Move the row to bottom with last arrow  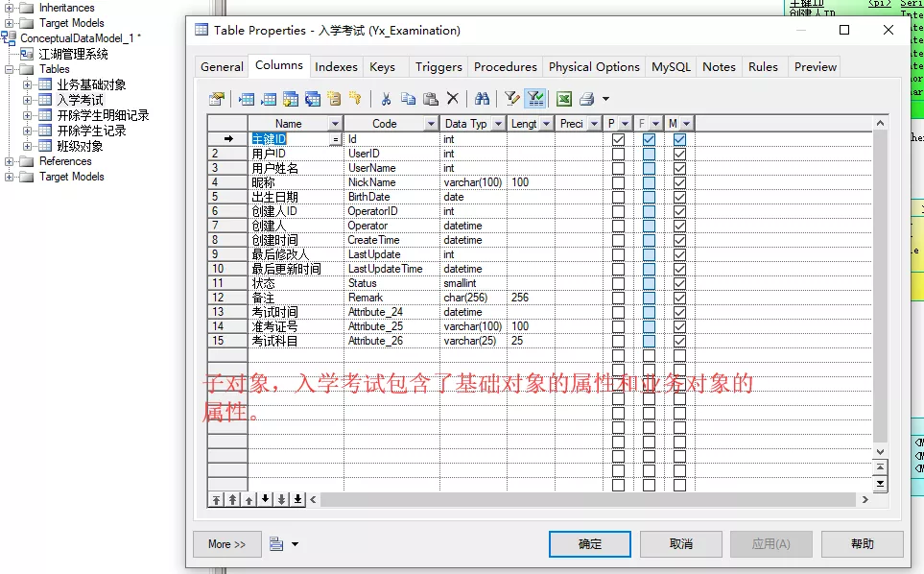298,500
